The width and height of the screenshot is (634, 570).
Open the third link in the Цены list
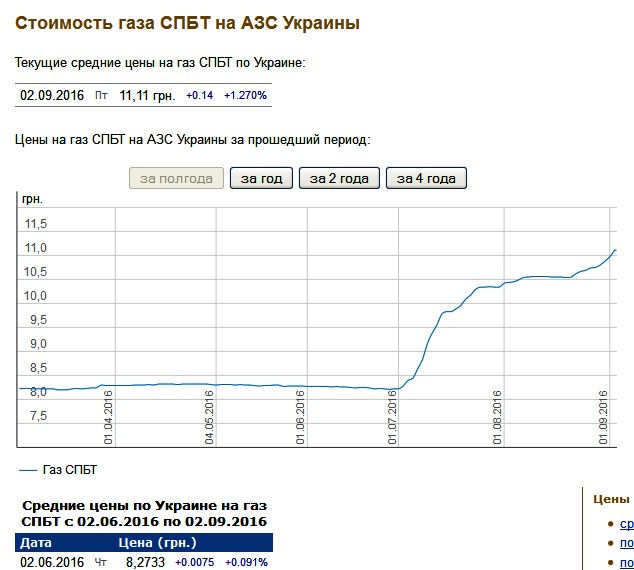626,562
